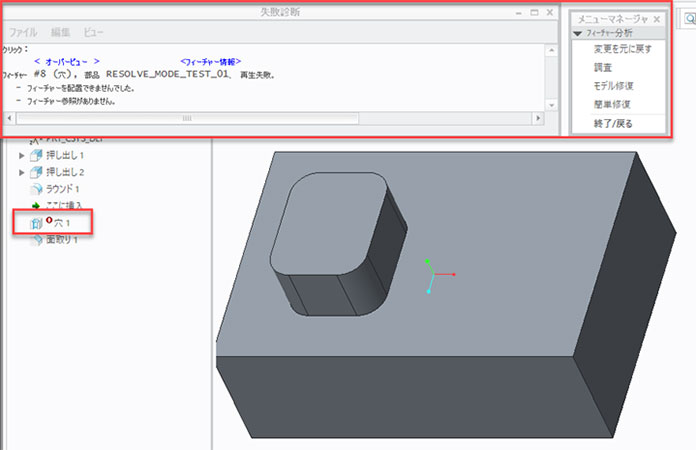Select the failed 穴 1 hole feature icon
The width and height of the screenshot is (696, 450).
(38, 222)
